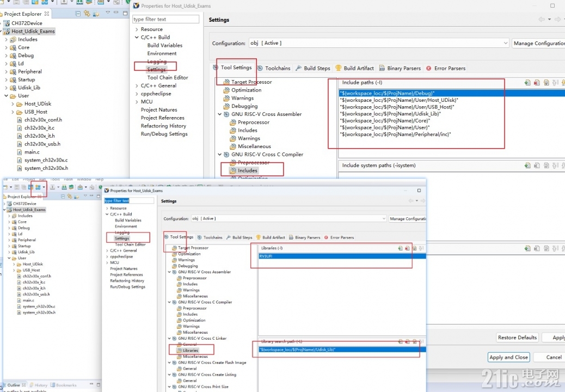
Task: Click the add icon for Include system paths
Action: pos(527,166)
